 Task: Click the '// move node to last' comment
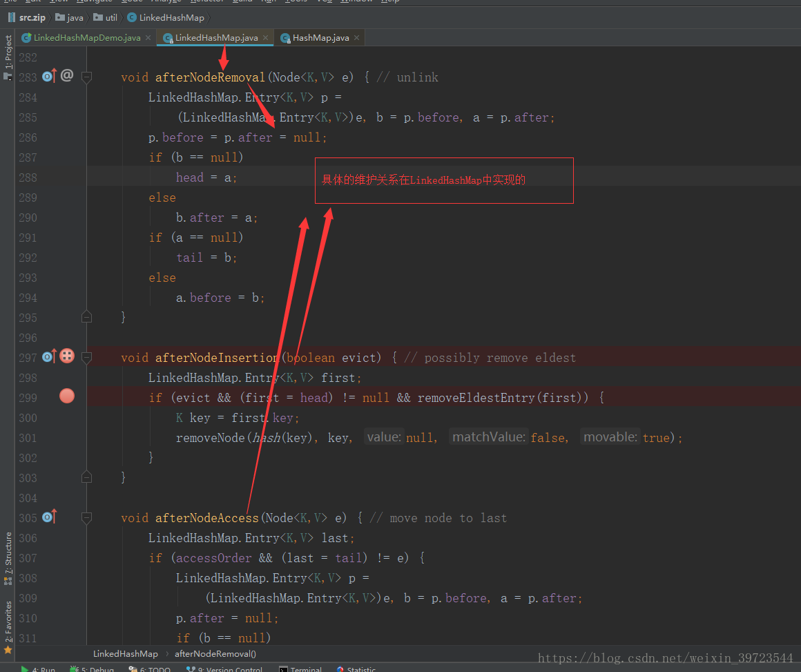point(438,518)
